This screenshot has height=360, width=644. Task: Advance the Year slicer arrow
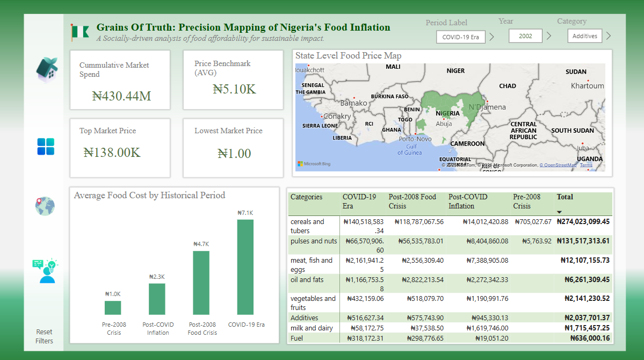[549, 36]
